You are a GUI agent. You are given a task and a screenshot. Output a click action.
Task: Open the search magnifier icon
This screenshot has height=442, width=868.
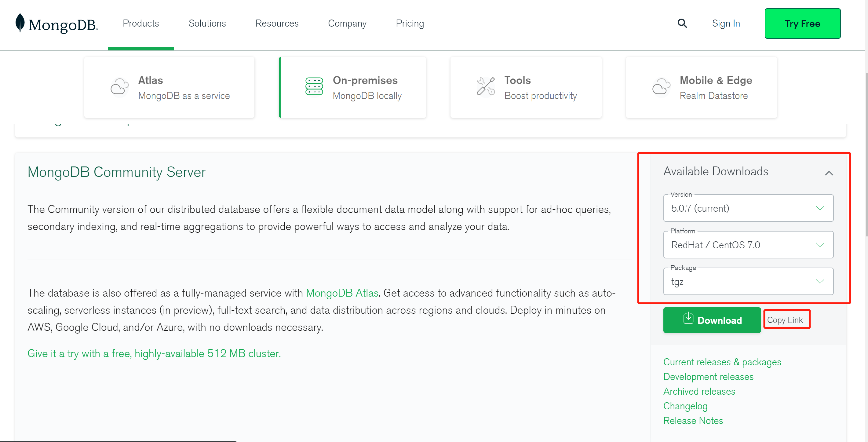pyautogui.click(x=682, y=23)
